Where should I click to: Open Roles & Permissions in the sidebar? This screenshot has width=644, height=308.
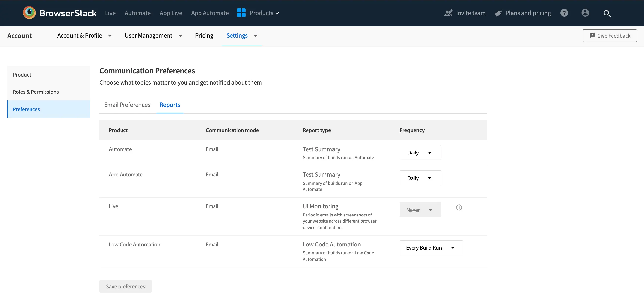[36, 92]
